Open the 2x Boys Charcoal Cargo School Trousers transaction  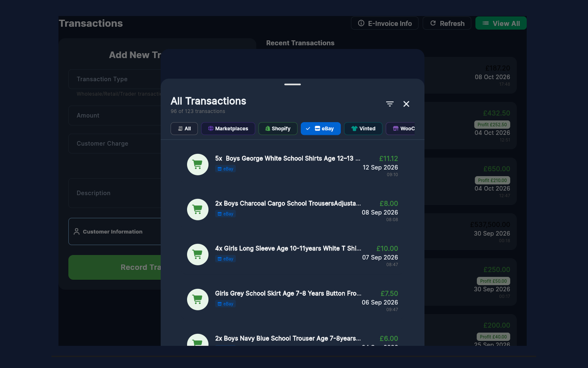[293, 209]
